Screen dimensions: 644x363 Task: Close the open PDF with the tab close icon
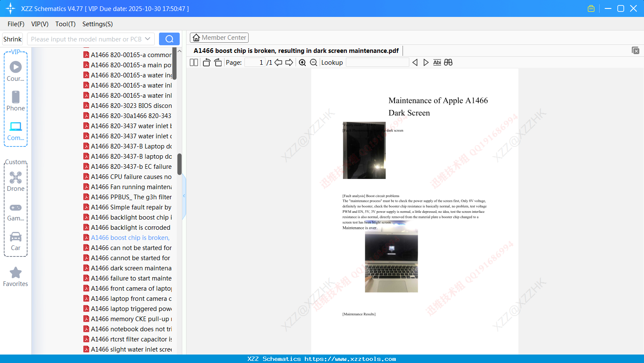636,50
